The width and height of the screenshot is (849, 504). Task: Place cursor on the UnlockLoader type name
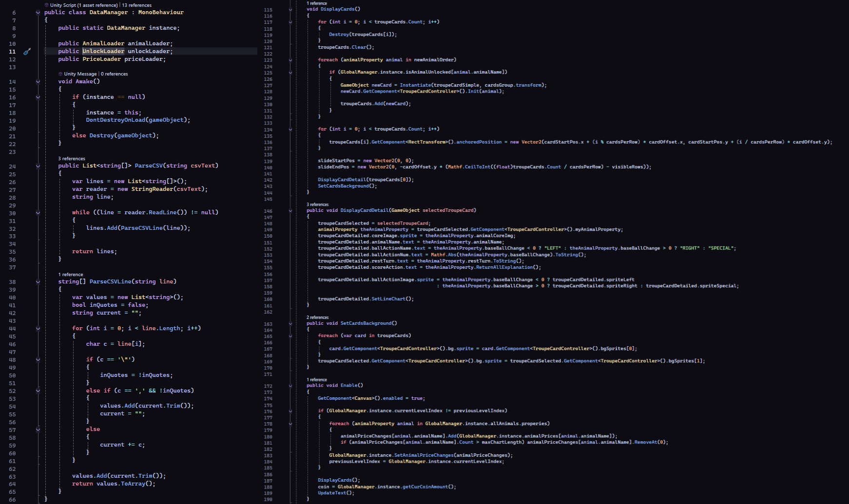(x=103, y=52)
